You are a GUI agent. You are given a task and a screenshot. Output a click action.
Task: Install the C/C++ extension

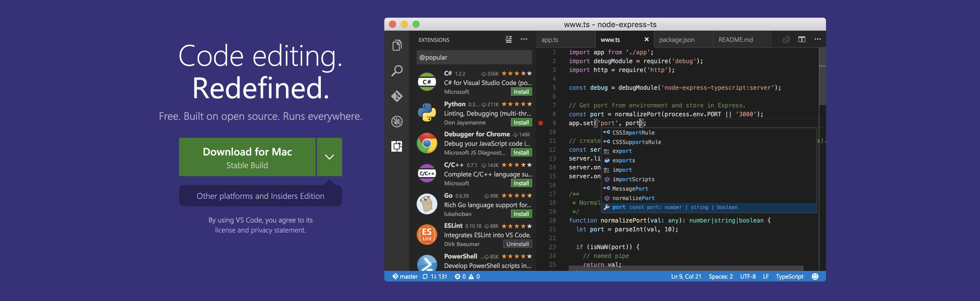pos(521,183)
